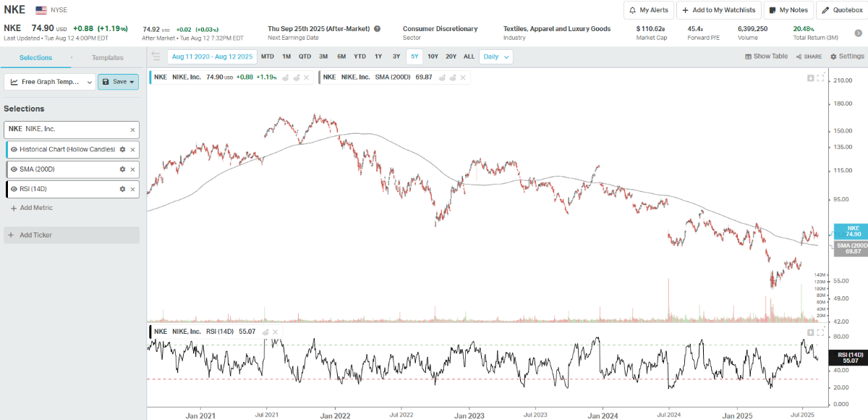Screen dimensions: 868x420
Task: Click axis icon in RSI (14D) legend
Action: [x=266, y=331]
